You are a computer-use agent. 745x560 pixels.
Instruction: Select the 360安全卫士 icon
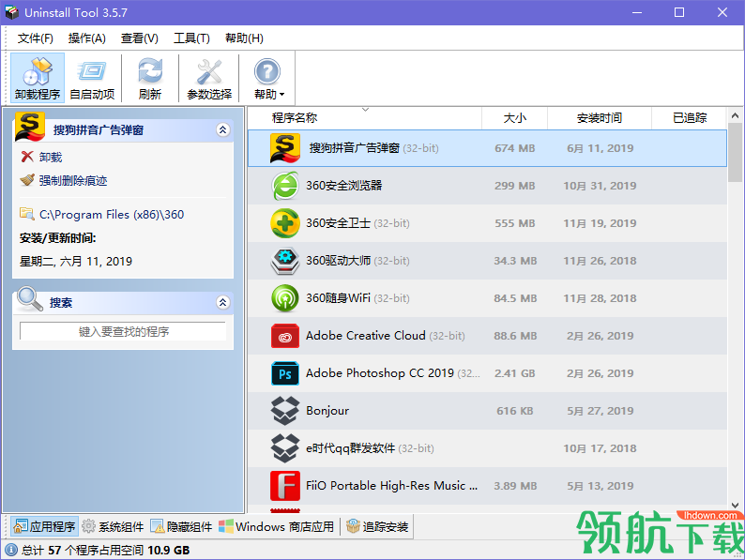pos(285,223)
